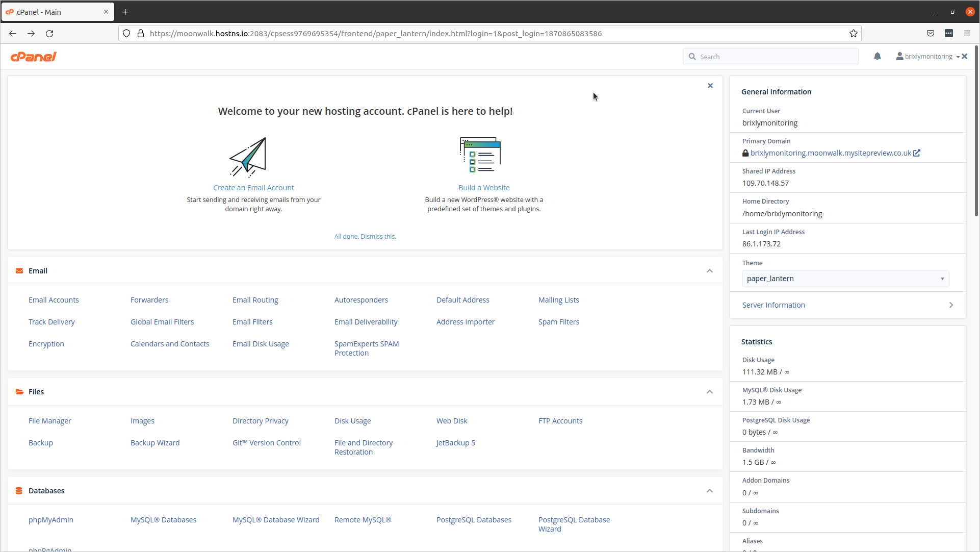
Task: Click user avatar icon by brixlymonitoring
Action: point(899,56)
